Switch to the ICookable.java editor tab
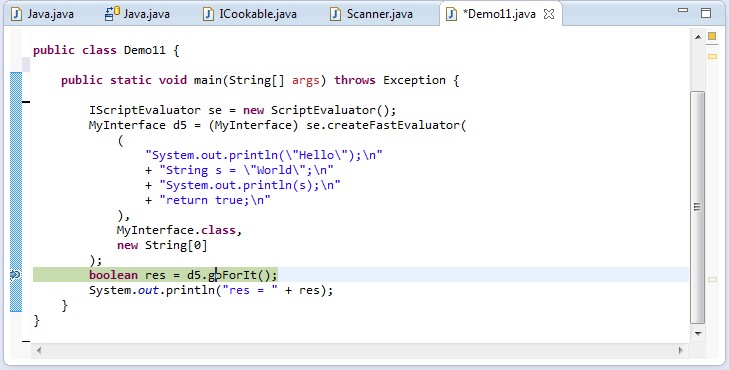 (250, 14)
